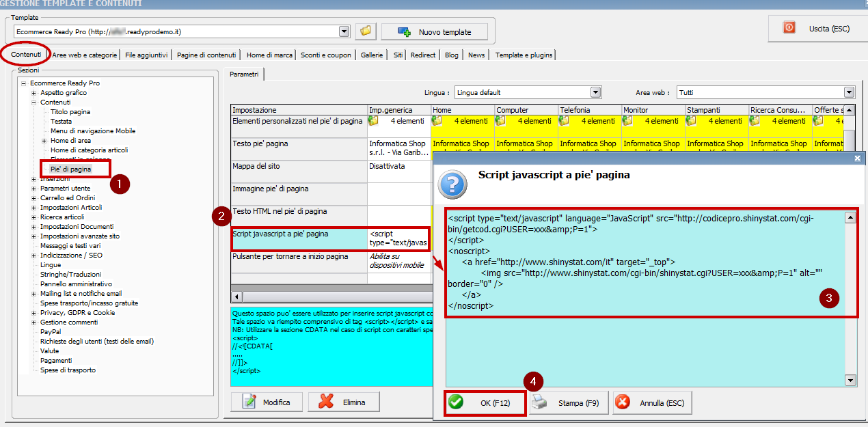Click the 4 elementi icon under Home
The height and width of the screenshot is (427, 868).
(x=437, y=121)
